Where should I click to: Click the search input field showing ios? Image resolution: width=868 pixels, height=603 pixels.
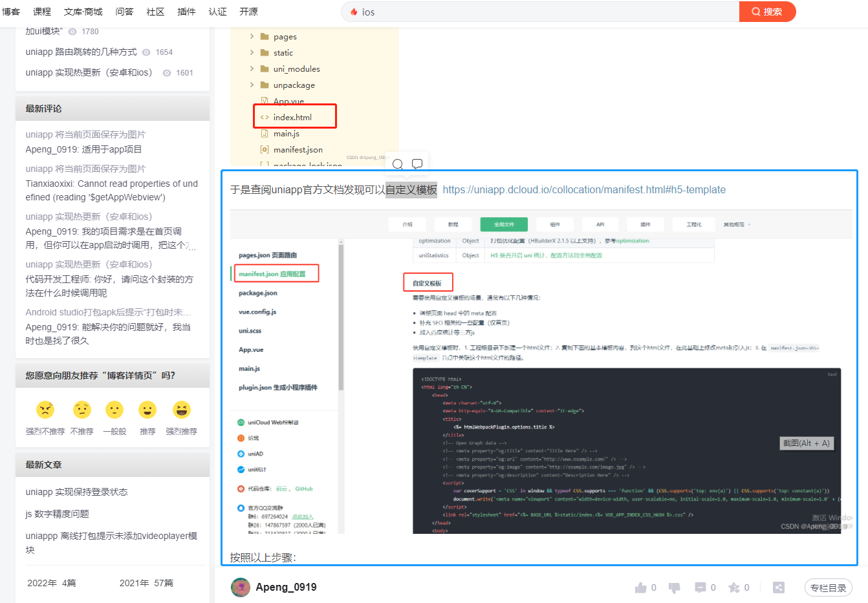(517, 11)
